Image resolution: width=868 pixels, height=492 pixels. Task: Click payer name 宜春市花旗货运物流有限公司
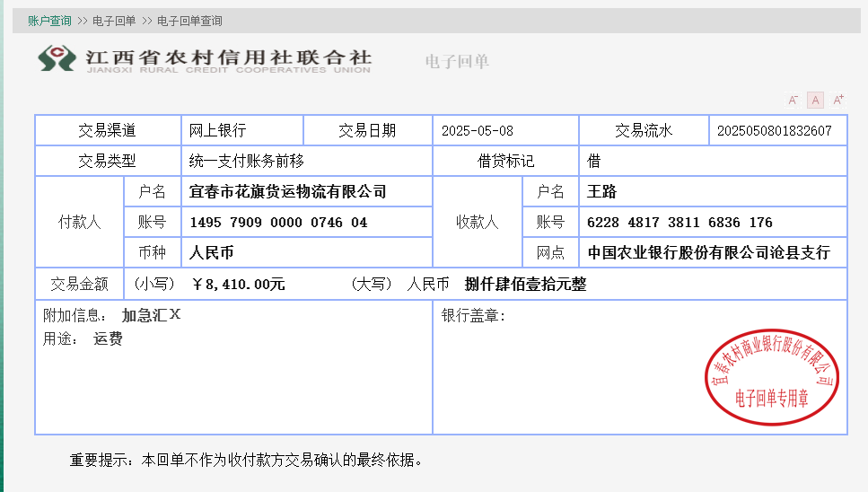tap(287, 191)
